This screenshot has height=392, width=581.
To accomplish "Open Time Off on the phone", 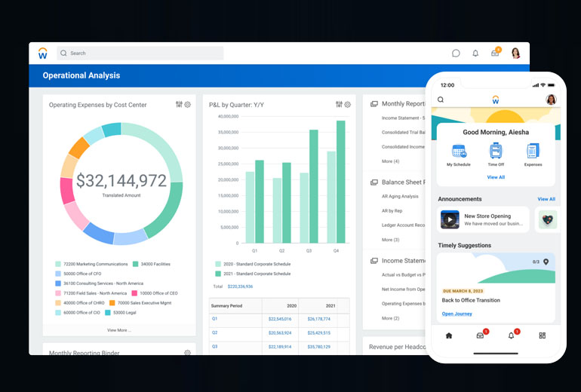I will click(x=496, y=155).
